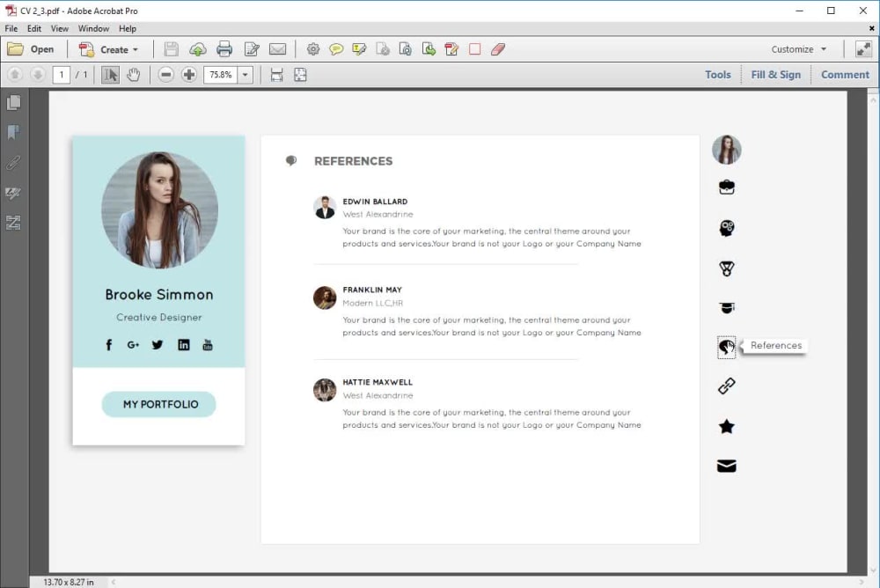Click inside the page number field
Viewport: 880px width, 588px height.
[61, 75]
